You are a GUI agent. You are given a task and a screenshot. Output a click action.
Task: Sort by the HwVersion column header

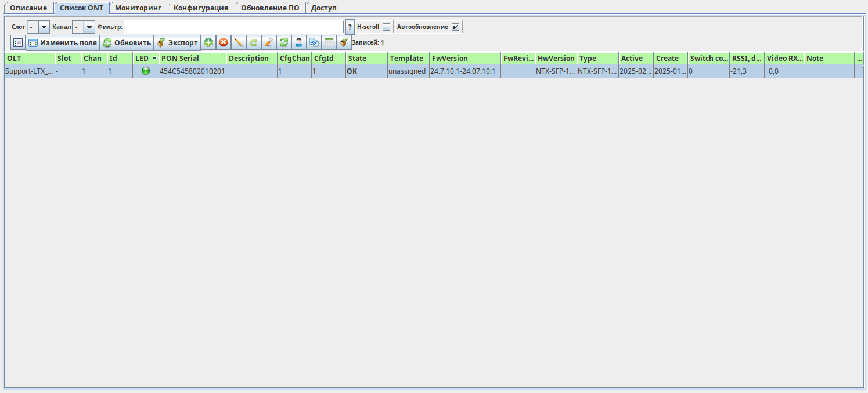(x=556, y=58)
